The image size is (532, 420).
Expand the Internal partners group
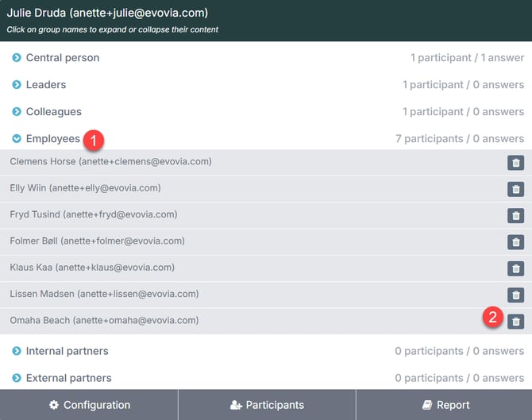click(67, 351)
